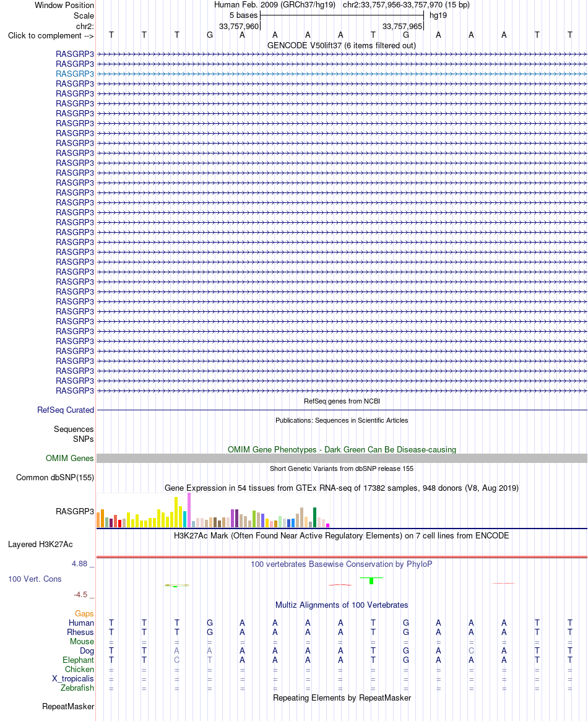Open 'Repeating Elements by RepeatMasker' title
The height and width of the screenshot is (721, 588).
pos(342,697)
